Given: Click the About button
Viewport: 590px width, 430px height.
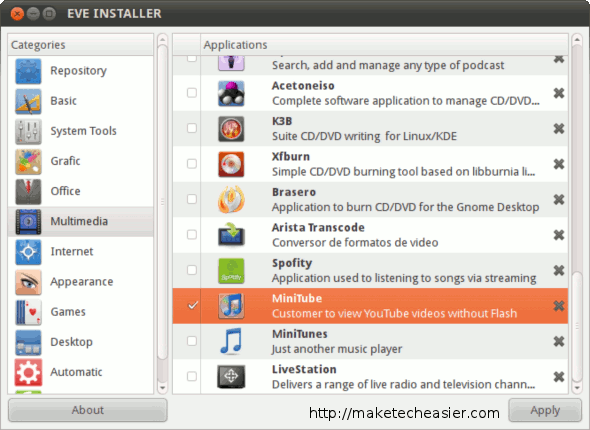Looking at the screenshot, I should [88, 410].
